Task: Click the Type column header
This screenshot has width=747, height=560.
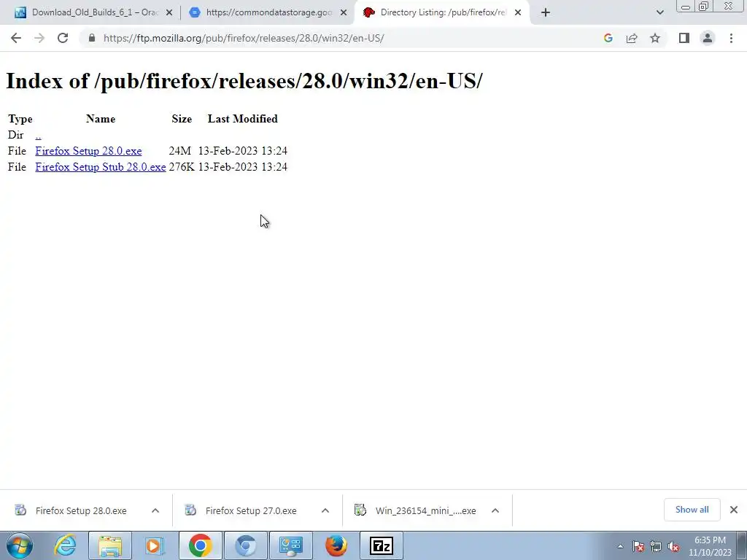Action: tap(20, 119)
